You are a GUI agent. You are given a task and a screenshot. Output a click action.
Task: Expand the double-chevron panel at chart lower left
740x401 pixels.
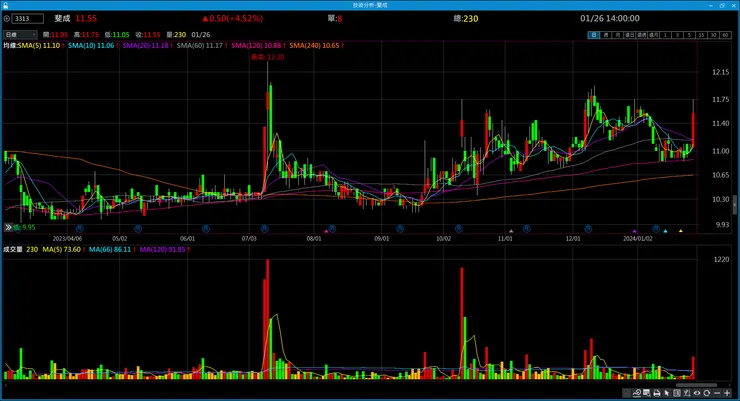[8, 227]
